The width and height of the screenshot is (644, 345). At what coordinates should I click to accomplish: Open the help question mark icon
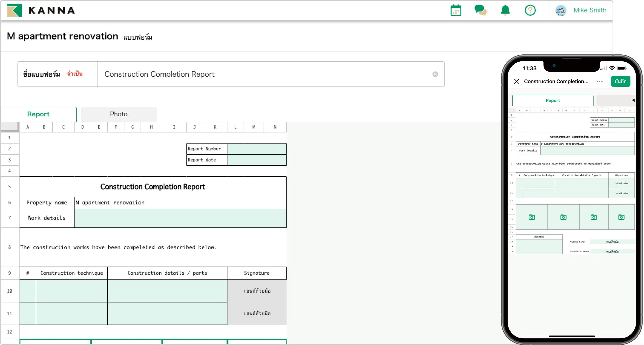(x=530, y=10)
